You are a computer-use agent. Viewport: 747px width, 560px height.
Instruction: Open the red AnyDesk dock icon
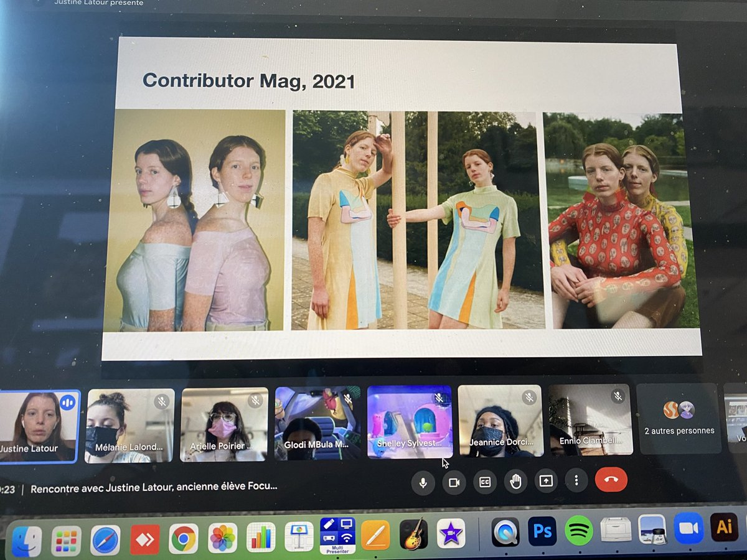144,539
